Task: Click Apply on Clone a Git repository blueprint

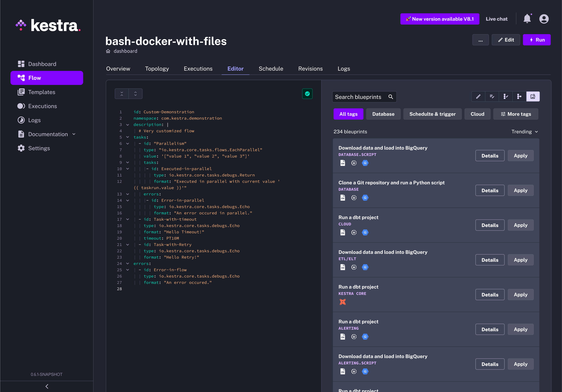Action: [520, 190]
